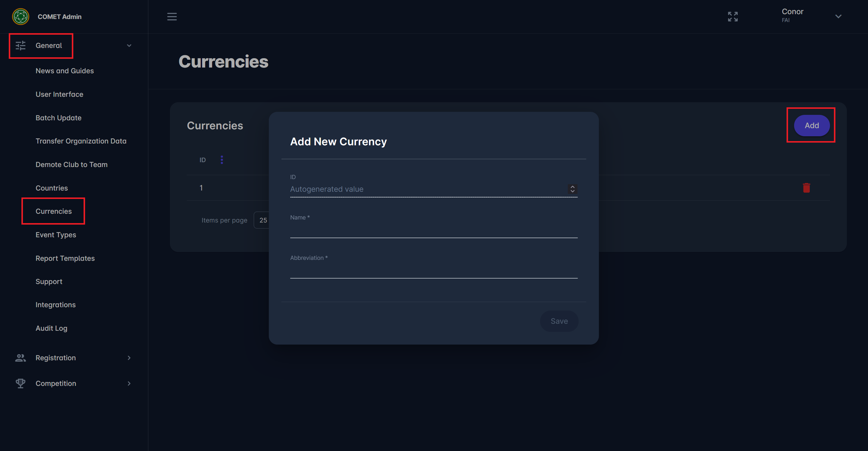Image resolution: width=868 pixels, height=451 pixels.
Task: Click the ID field stepper arrows
Action: click(x=572, y=189)
